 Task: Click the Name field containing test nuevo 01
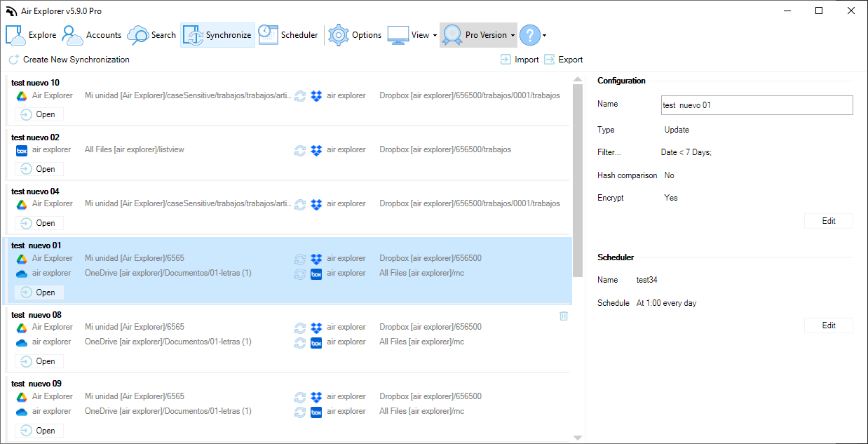[x=757, y=105]
